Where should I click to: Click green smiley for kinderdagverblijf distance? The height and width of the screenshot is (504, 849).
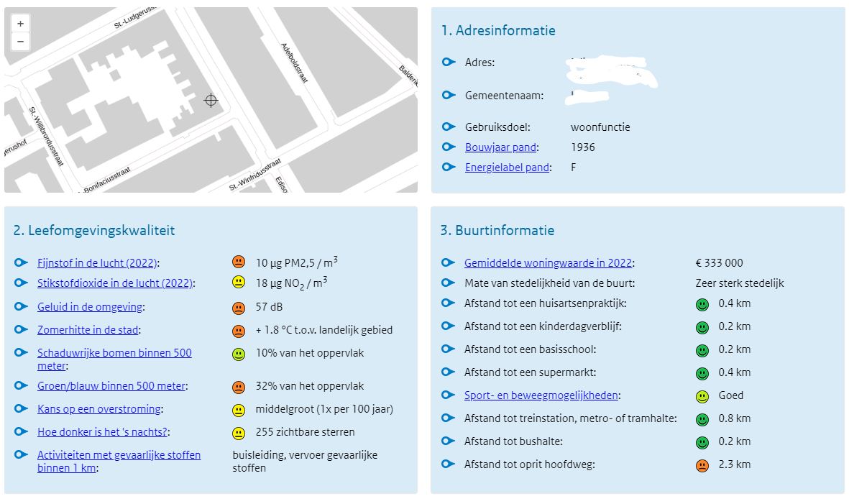click(702, 328)
